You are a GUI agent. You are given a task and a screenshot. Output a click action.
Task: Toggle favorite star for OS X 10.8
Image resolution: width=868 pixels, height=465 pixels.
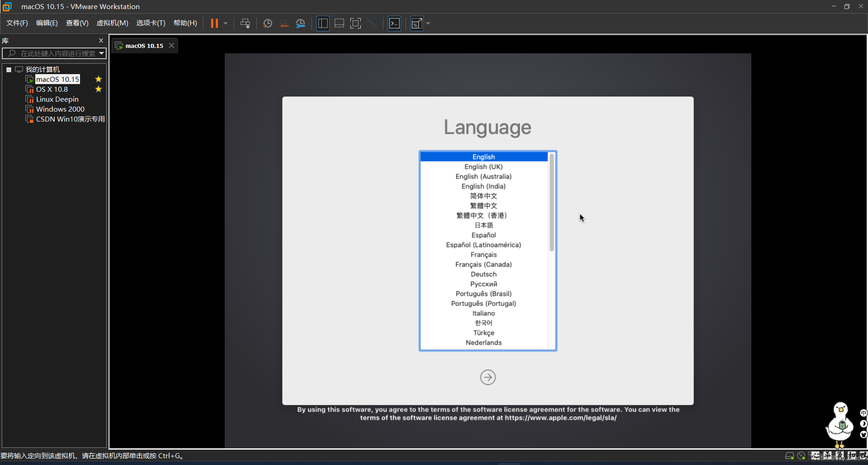tap(98, 89)
